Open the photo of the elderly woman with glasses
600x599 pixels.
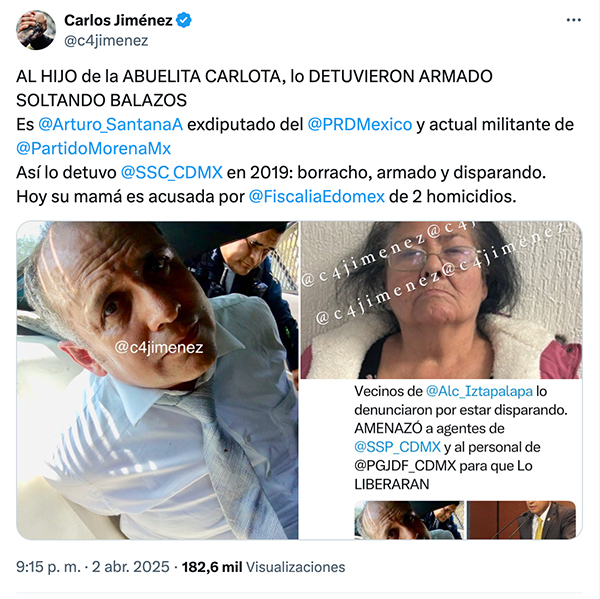pyautogui.click(x=441, y=300)
